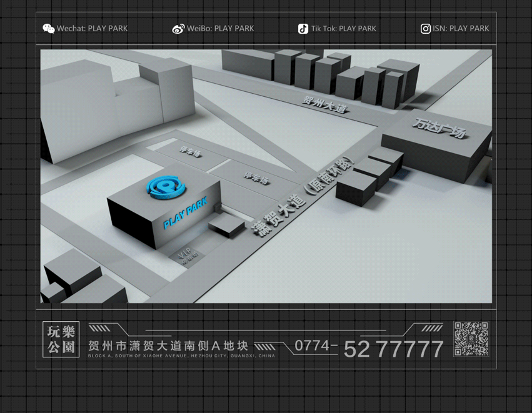Click the 贺州大道 road label

[325, 104]
